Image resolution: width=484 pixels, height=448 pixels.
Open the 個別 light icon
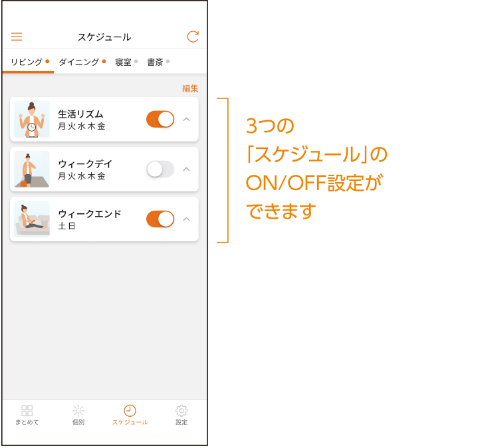[78, 411]
